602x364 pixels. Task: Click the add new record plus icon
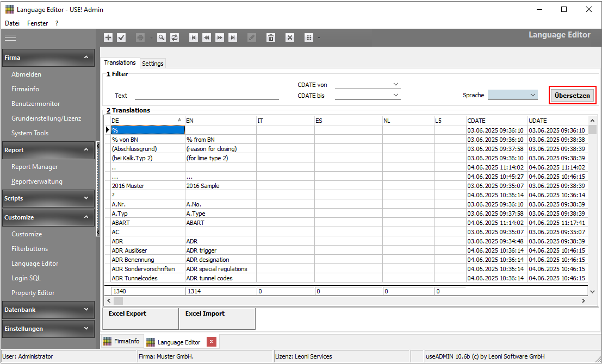click(x=108, y=37)
